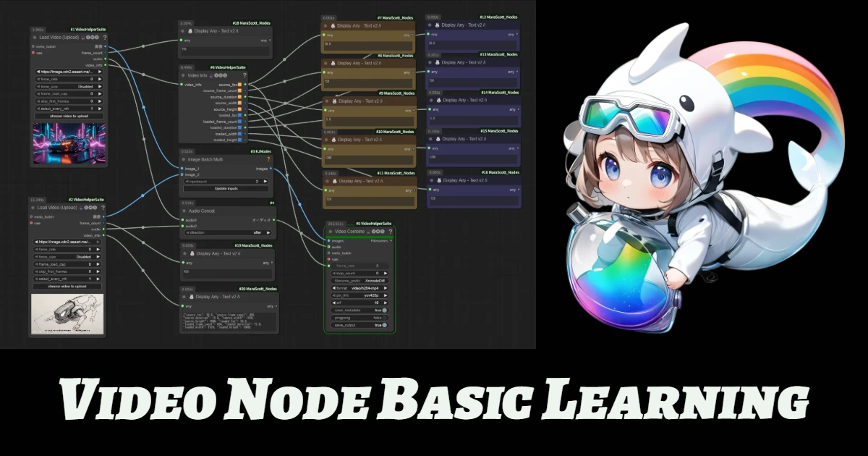Click the rabbit icon on Display Any node #18

[x=190, y=31]
